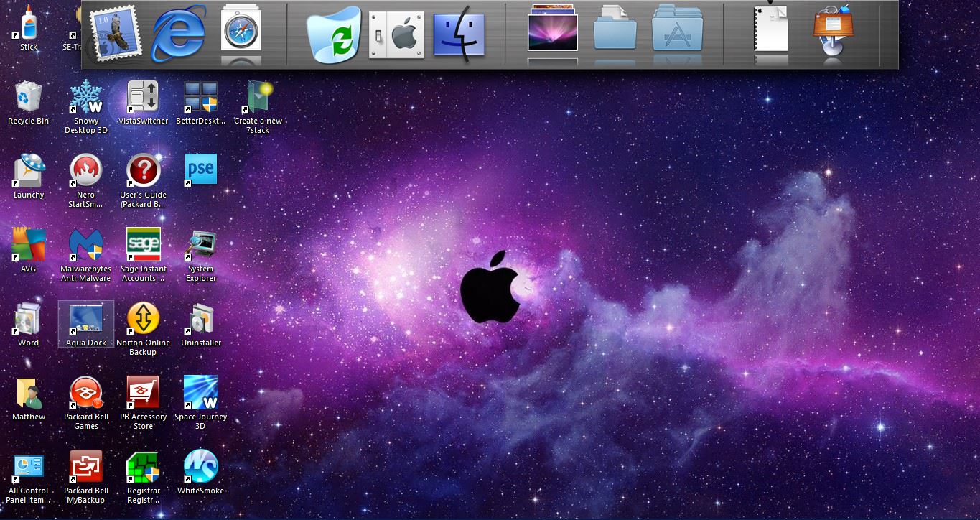
Task: Open the Finder face icon in dock
Action: point(459,34)
